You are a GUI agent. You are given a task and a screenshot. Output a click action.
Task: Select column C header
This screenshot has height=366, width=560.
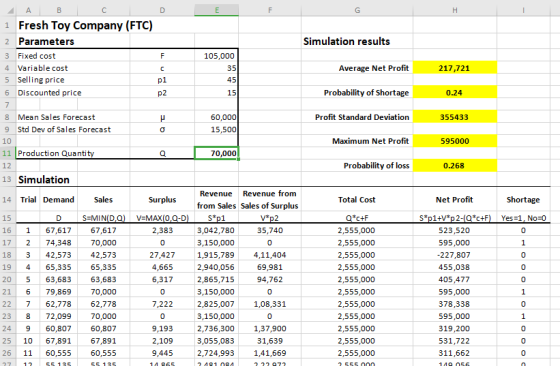point(104,10)
